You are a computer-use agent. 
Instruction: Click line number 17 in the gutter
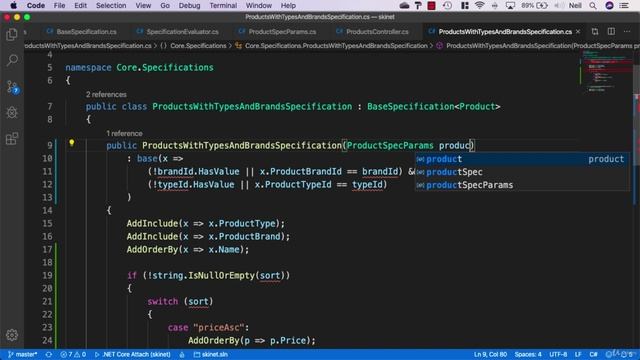(x=47, y=249)
